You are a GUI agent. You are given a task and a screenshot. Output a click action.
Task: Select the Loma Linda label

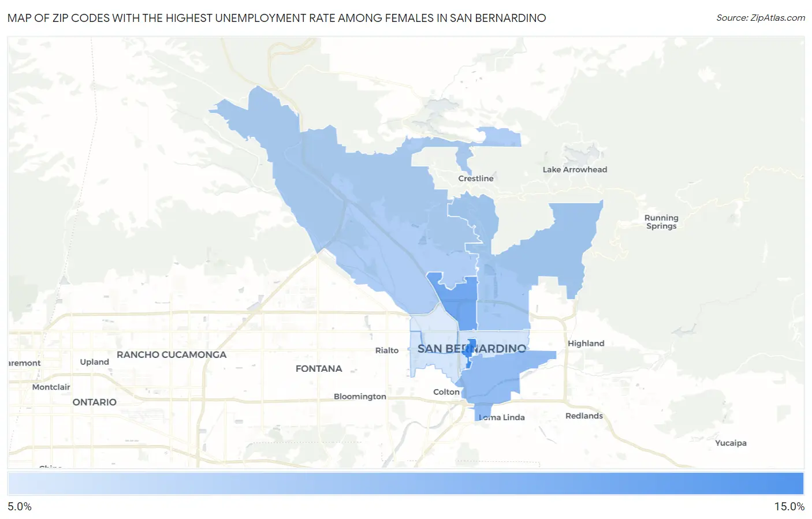[502, 417]
